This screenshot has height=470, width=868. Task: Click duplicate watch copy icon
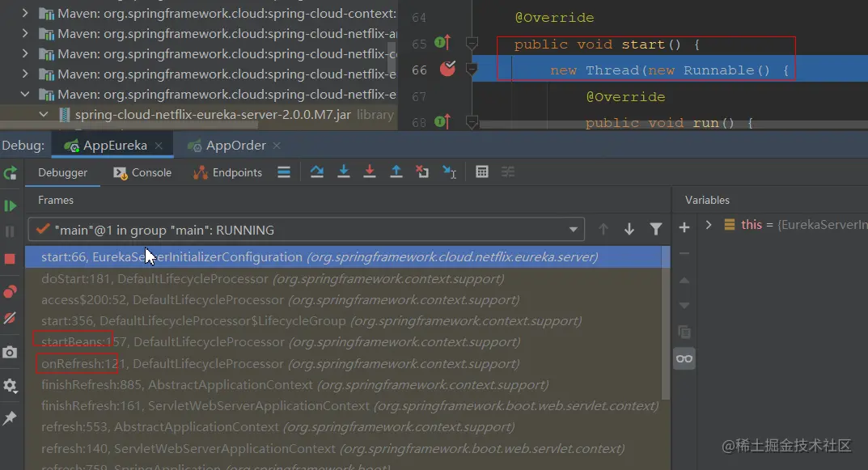point(684,332)
